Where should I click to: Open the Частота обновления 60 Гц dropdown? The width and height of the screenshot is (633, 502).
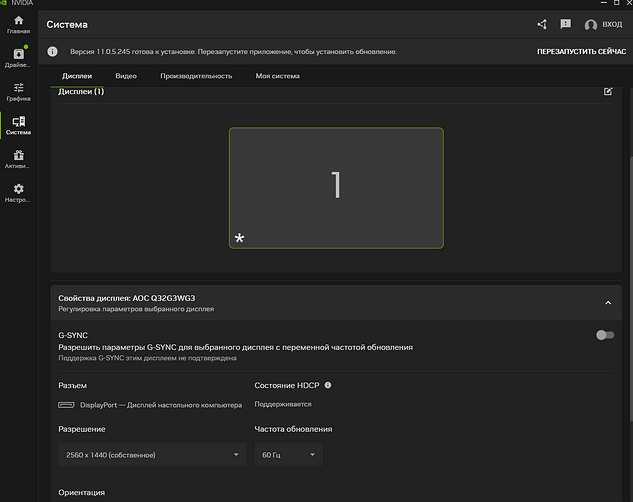[289, 455]
